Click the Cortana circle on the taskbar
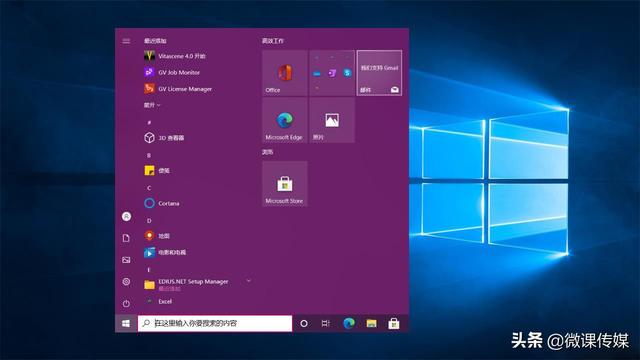This screenshot has height=360, width=640. 304,323
